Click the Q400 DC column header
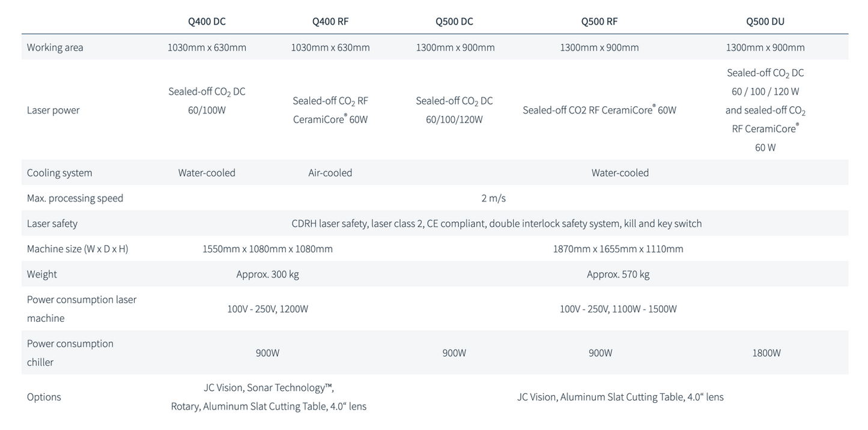This screenshot has height=430, width=868. tap(207, 22)
